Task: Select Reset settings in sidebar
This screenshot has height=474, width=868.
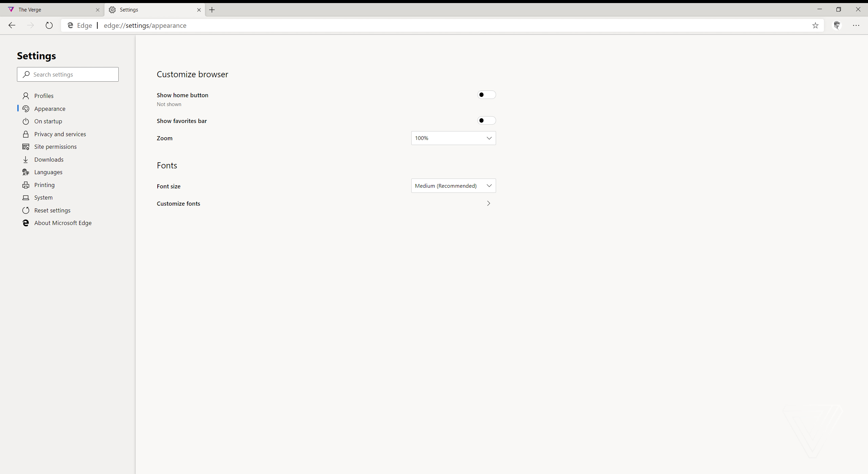Action: (x=53, y=210)
